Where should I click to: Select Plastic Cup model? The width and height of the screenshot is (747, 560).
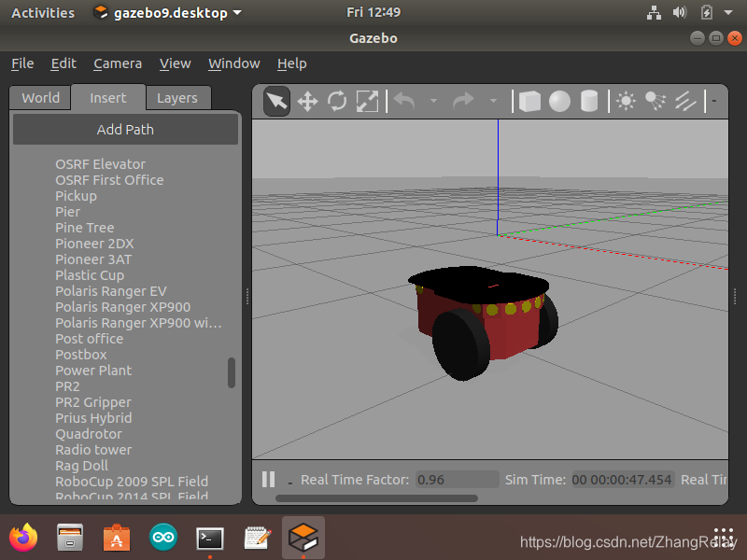[90, 275]
